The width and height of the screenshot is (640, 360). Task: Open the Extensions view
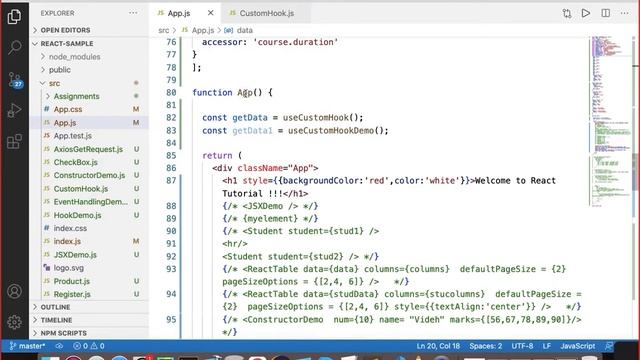coord(14,141)
